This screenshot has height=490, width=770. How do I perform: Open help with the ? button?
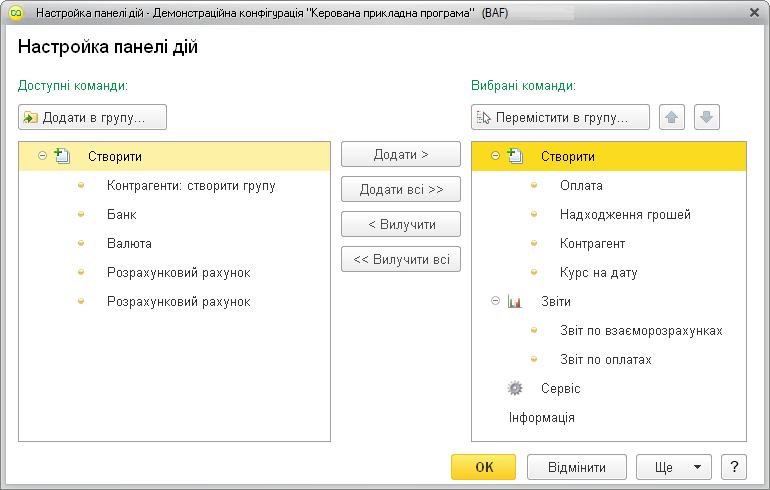(734, 467)
